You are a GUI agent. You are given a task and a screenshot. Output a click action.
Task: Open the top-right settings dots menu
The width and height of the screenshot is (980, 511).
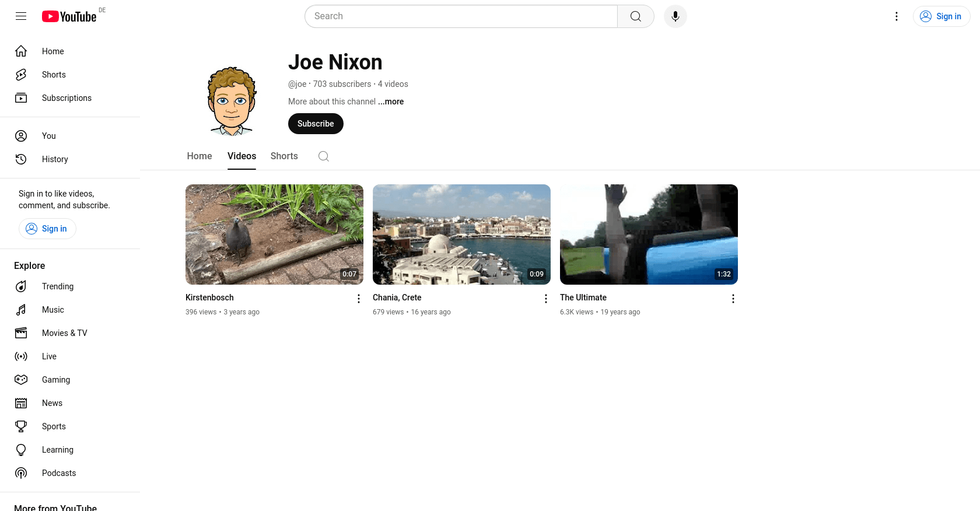(x=897, y=16)
